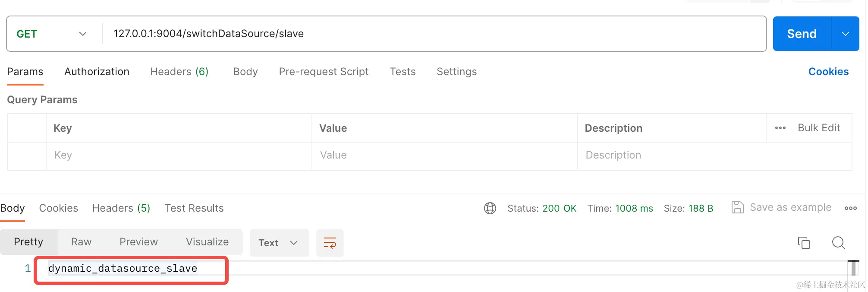
Task: Click the query param Value input
Action: (x=444, y=156)
